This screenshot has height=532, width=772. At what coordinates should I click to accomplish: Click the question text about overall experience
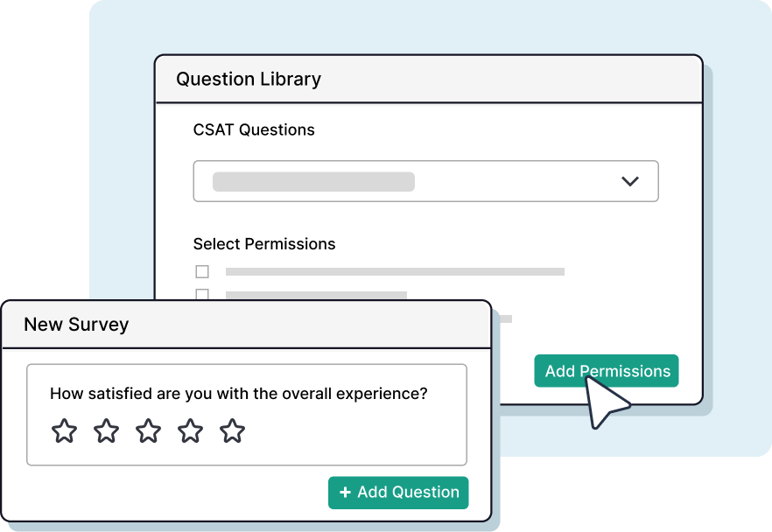(x=239, y=394)
